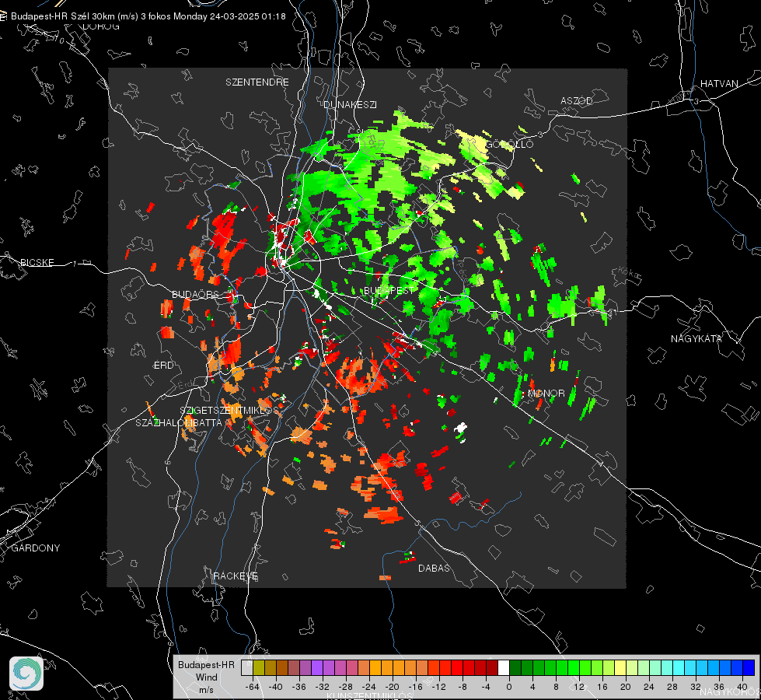Click the 28 value on the legend scale
The image size is (761, 700).
[672, 687]
